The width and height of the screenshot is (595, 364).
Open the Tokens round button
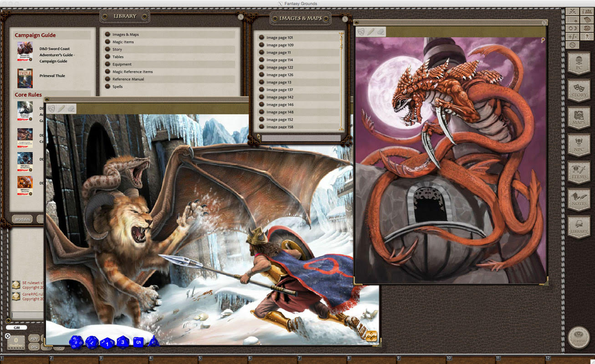[x=579, y=337]
